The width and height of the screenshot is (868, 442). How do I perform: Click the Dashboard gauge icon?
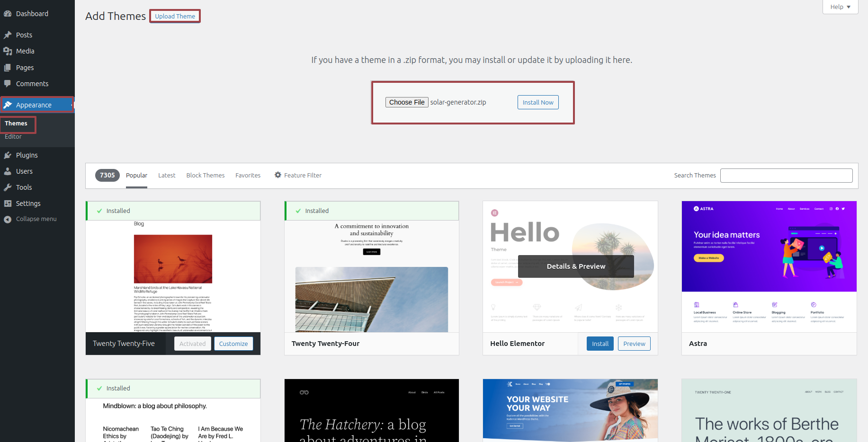[8, 14]
